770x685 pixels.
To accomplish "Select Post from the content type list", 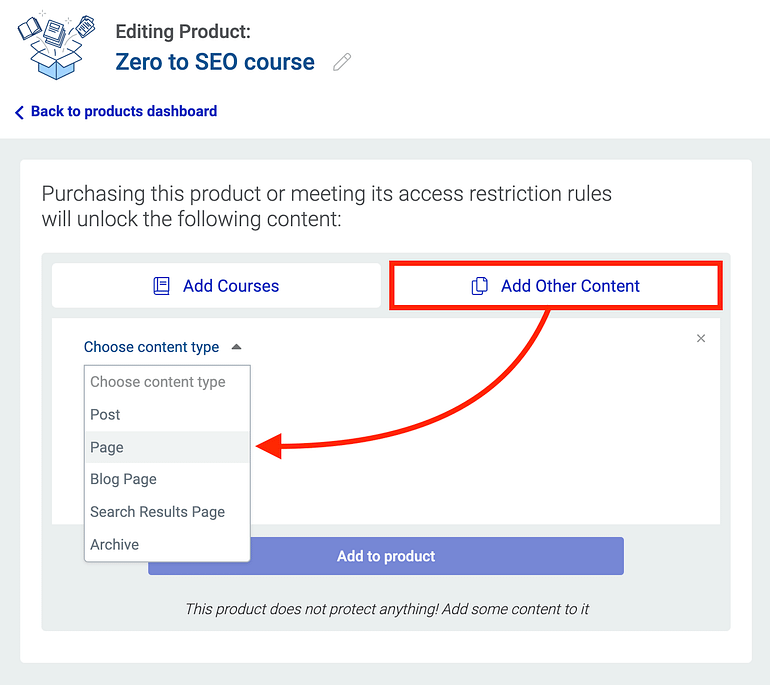I will [106, 415].
